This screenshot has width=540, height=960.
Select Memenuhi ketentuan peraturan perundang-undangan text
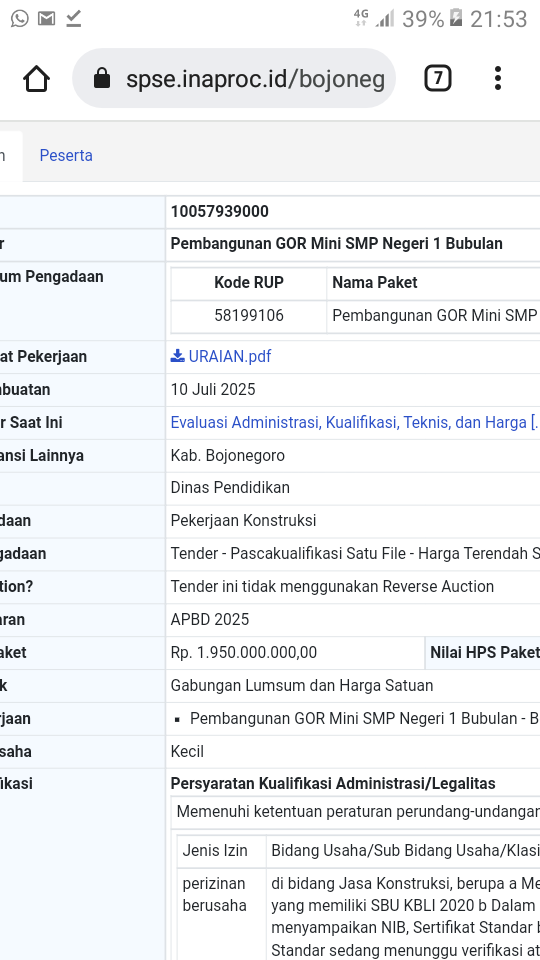pyautogui.click(x=358, y=812)
